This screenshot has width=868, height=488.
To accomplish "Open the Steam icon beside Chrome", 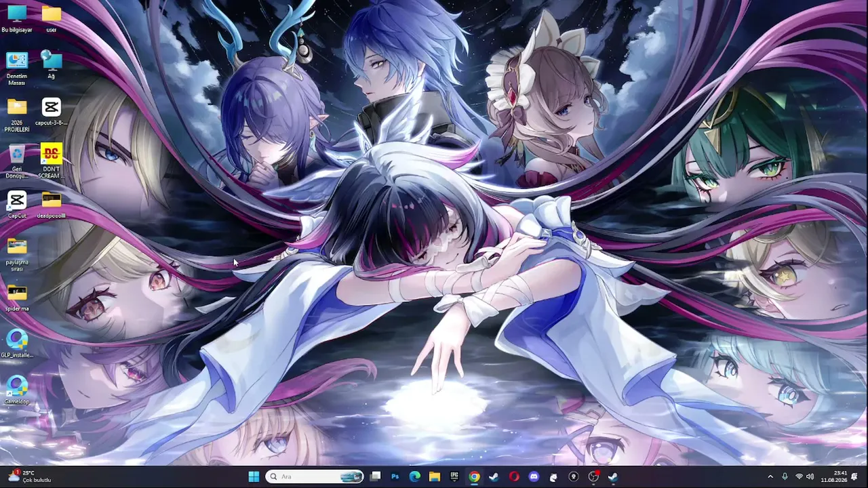I will [x=494, y=476].
